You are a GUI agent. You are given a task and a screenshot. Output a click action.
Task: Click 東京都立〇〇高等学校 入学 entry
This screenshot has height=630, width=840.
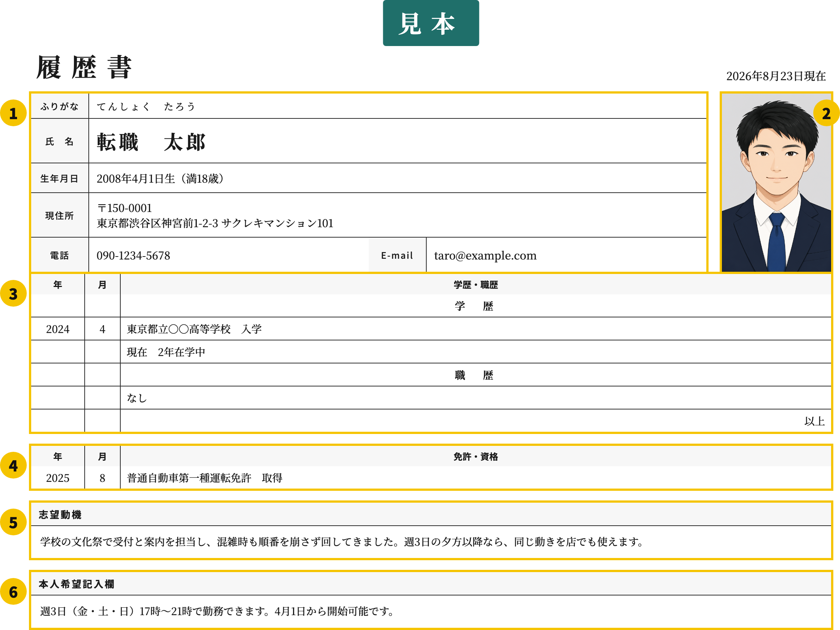click(x=195, y=329)
